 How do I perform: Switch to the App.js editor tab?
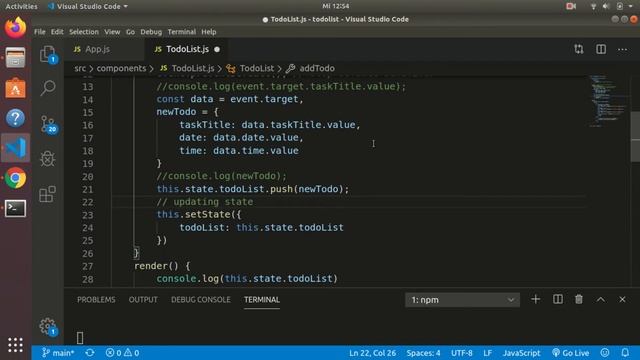[104, 49]
